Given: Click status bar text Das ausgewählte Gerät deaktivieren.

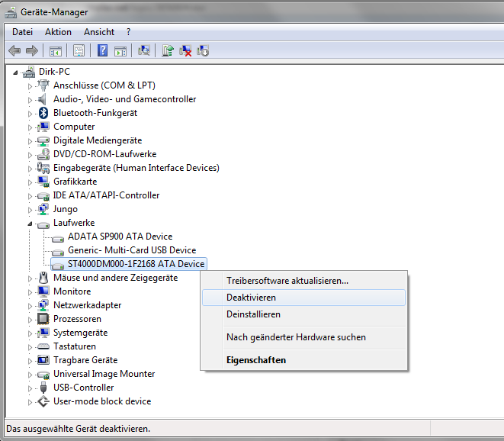Looking at the screenshot, I should coord(78,429).
